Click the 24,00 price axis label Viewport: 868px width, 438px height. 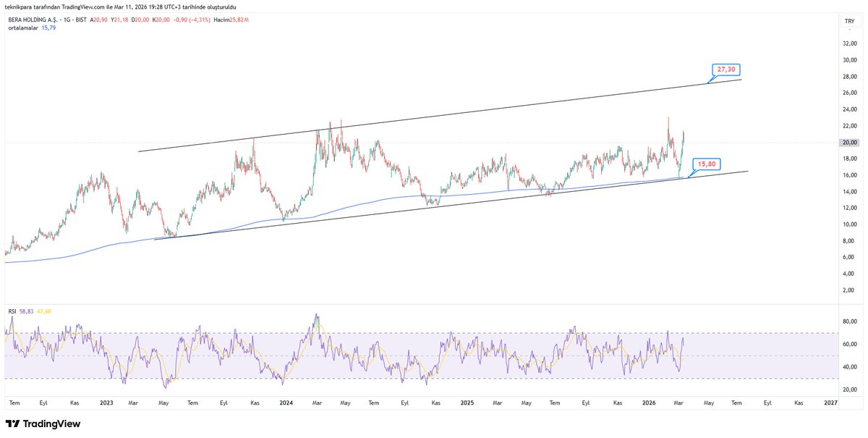pos(849,109)
